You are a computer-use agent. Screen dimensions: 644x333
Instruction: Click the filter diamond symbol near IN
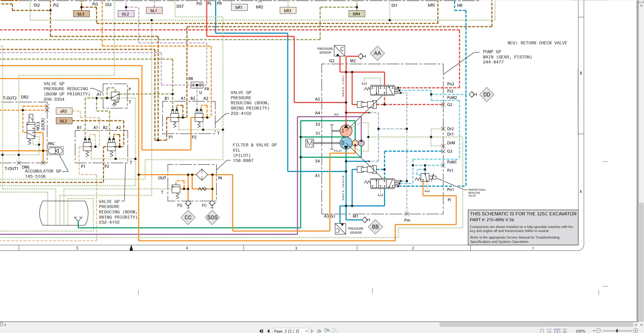tap(202, 175)
